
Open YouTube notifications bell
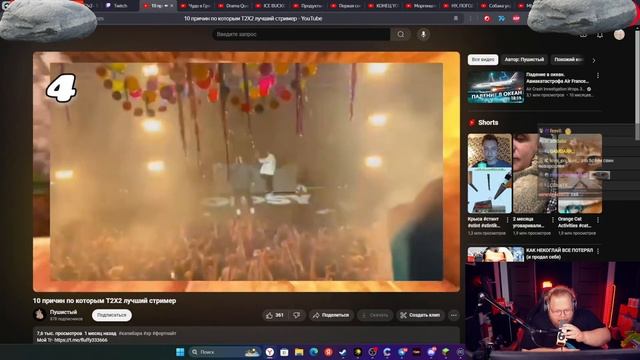click(600, 35)
